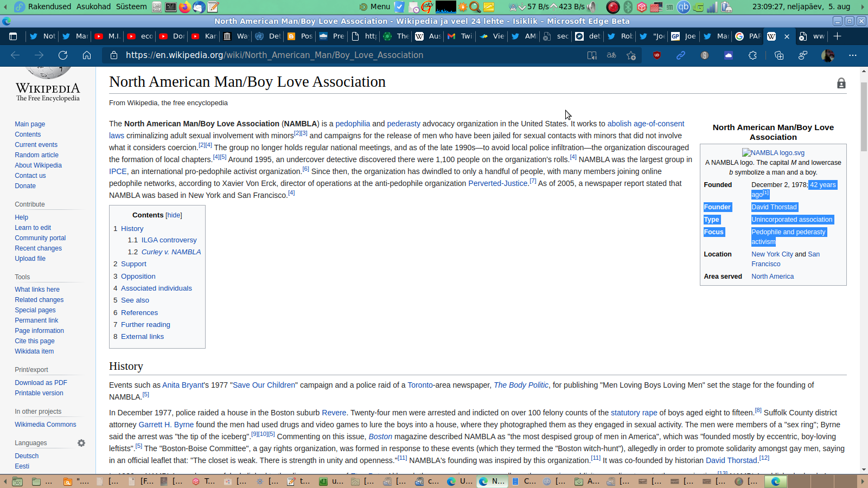
Task: View site information via the padlock icon
Action: [x=114, y=55]
